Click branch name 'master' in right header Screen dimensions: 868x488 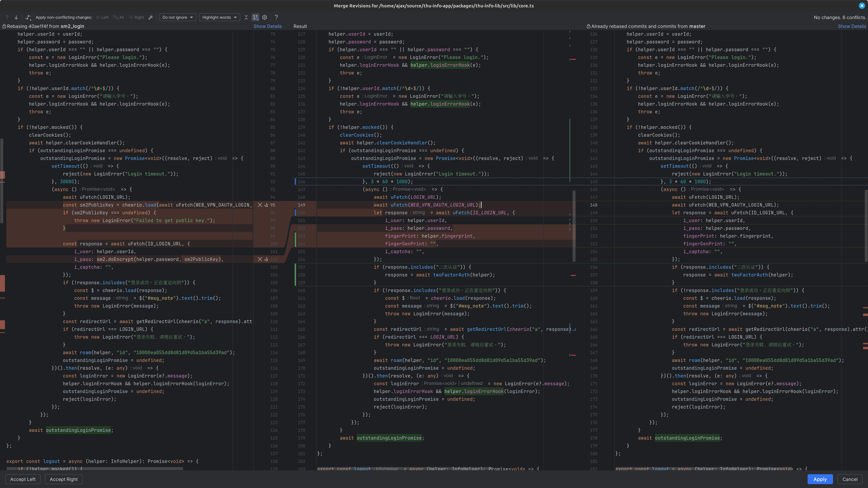click(697, 26)
